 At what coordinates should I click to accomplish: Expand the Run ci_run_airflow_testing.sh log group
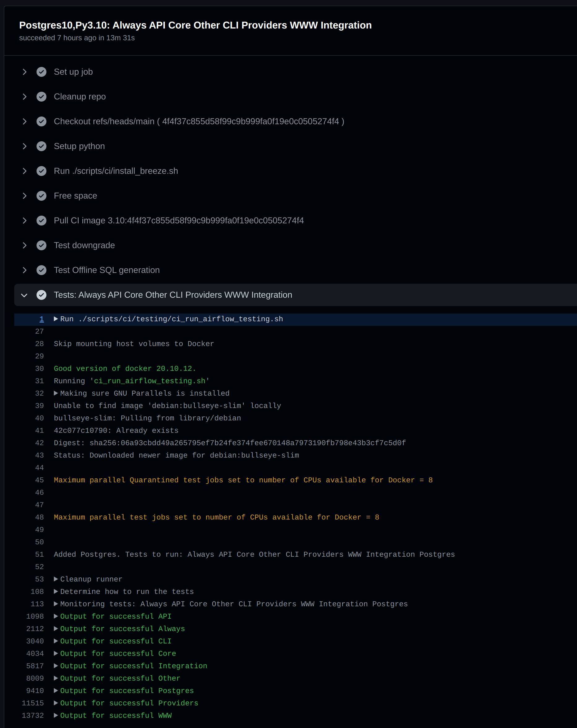56,319
